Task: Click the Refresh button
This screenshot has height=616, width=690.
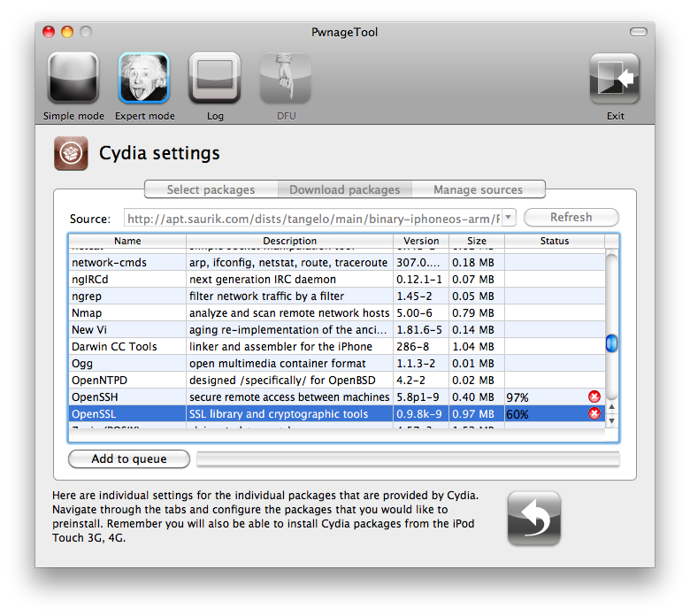Action: click(x=571, y=218)
